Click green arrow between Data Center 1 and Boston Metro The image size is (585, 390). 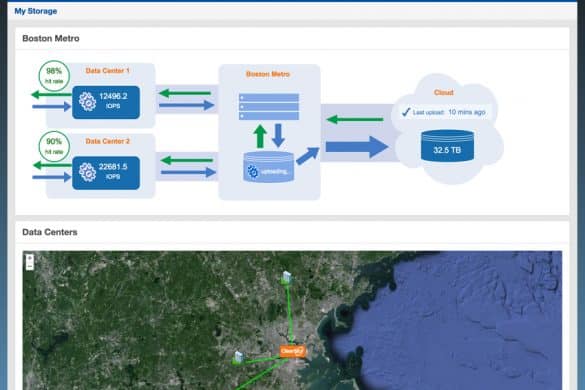point(185,93)
